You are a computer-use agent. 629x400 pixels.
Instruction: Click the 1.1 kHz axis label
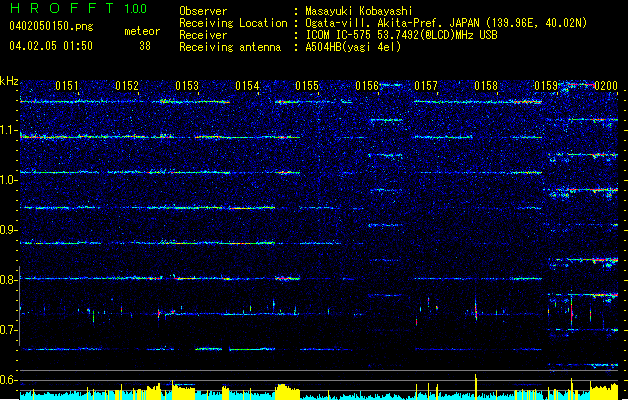9,130
